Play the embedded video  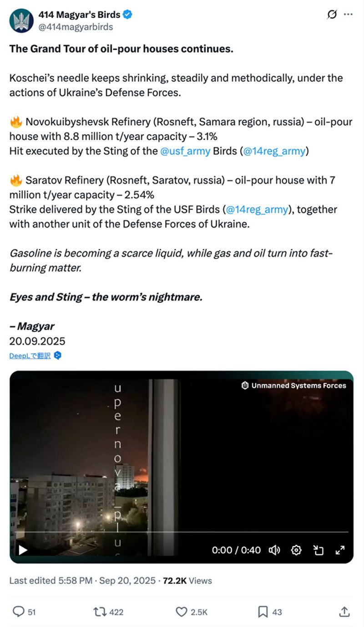point(23,550)
